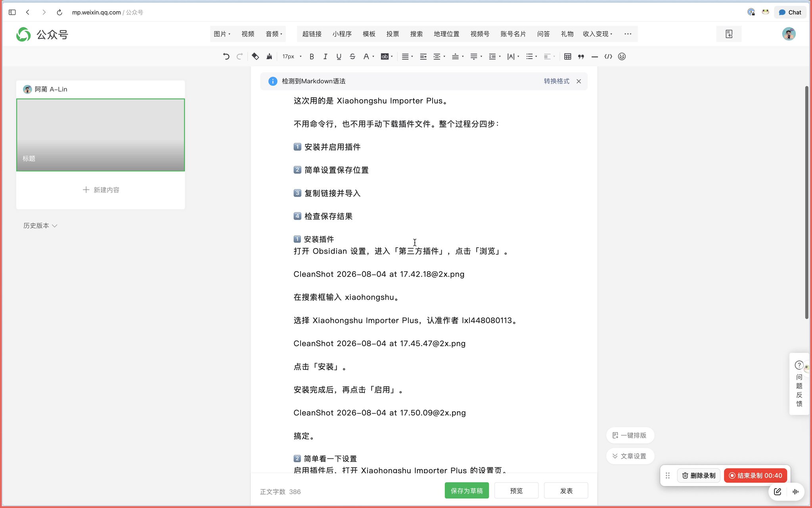Open the font color dropdown arrow
812x508 pixels.
(373, 56)
